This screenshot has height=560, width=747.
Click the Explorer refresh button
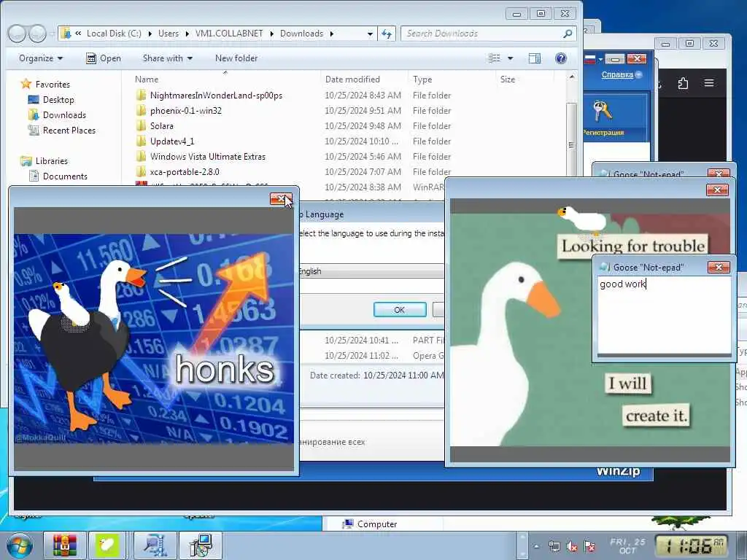[387, 34]
